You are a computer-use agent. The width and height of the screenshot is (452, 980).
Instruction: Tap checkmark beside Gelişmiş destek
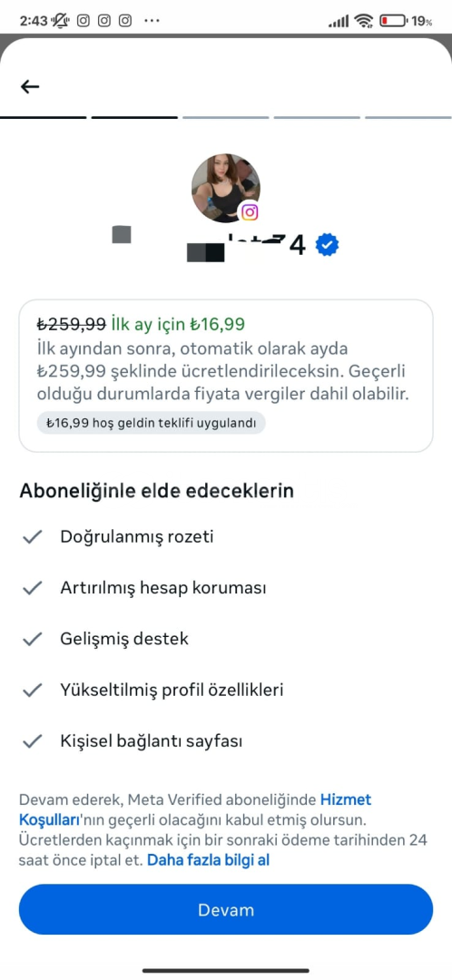pyautogui.click(x=32, y=639)
